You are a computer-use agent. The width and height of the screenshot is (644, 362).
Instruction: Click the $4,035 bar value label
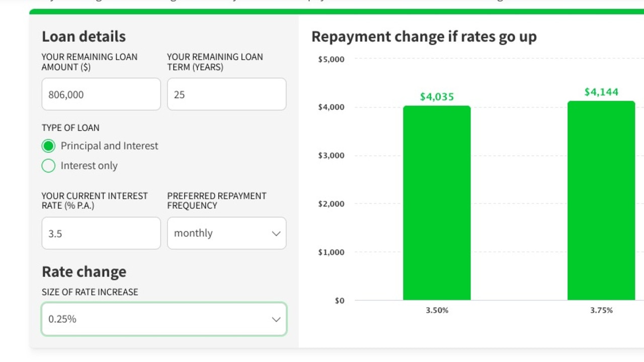(x=437, y=97)
